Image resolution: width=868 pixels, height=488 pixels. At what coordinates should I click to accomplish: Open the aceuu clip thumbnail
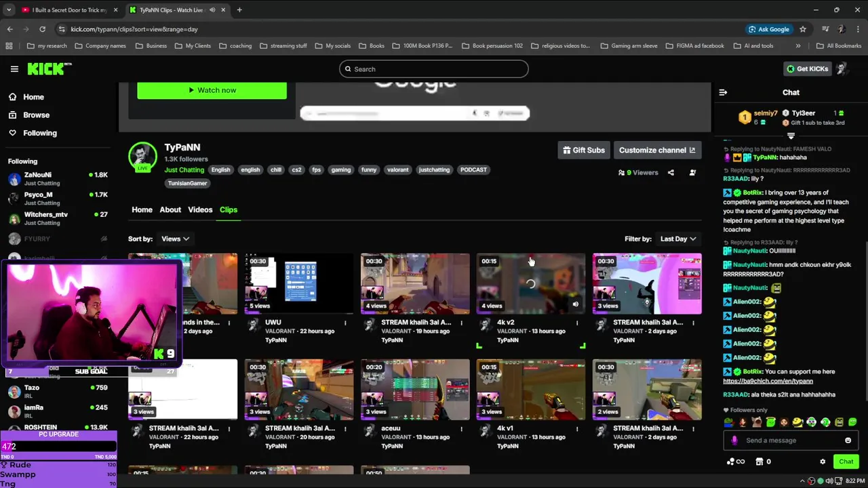[x=415, y=390]
